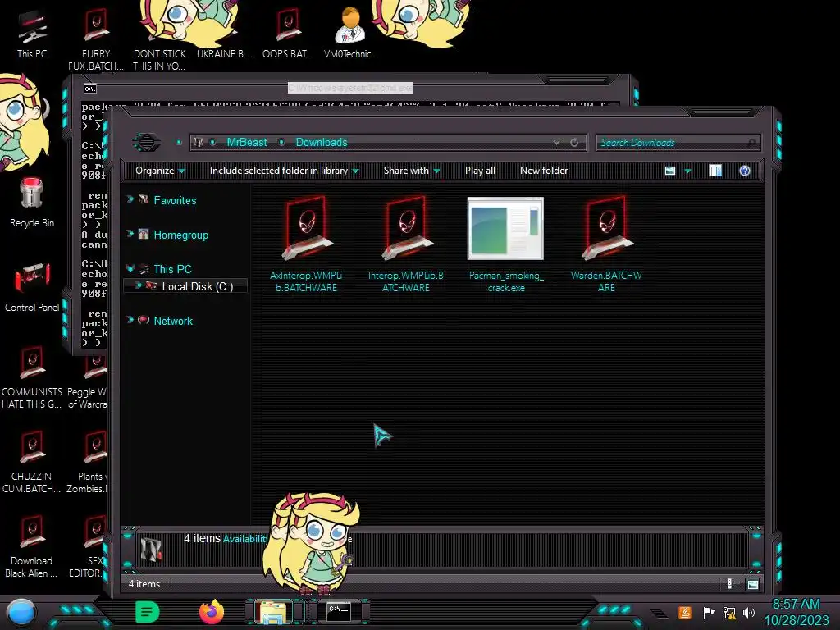
Task: Expand the Local Disk (C:) node
Action: pyautogui.click(x=138, y=285)
